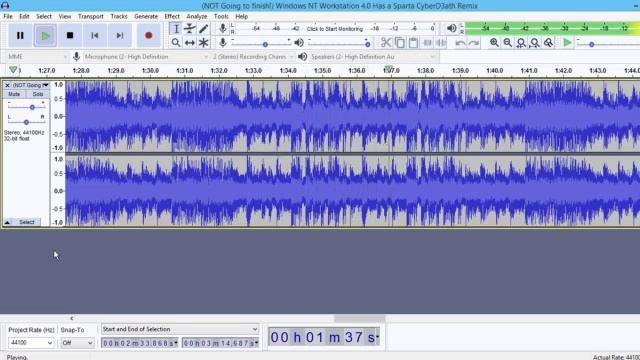Click the Zoom In icon

(494, 42)
